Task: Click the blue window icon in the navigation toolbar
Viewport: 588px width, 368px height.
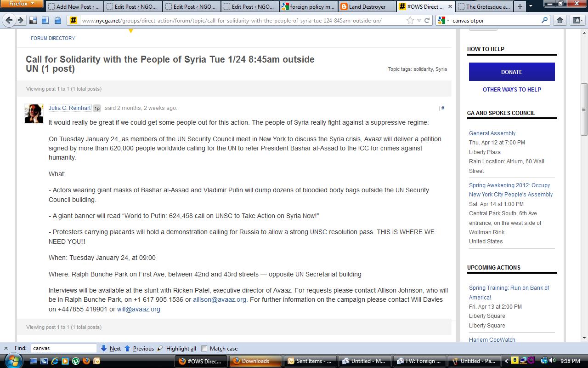Action: click(45, 20)
